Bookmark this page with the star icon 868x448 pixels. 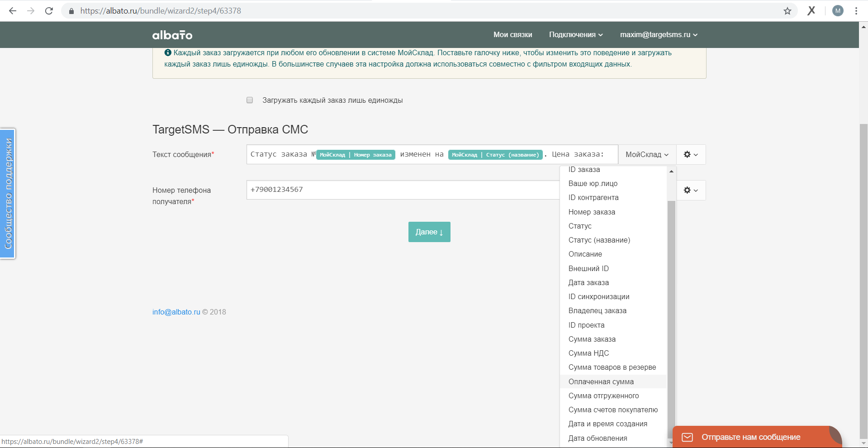[x=787, y=11]
